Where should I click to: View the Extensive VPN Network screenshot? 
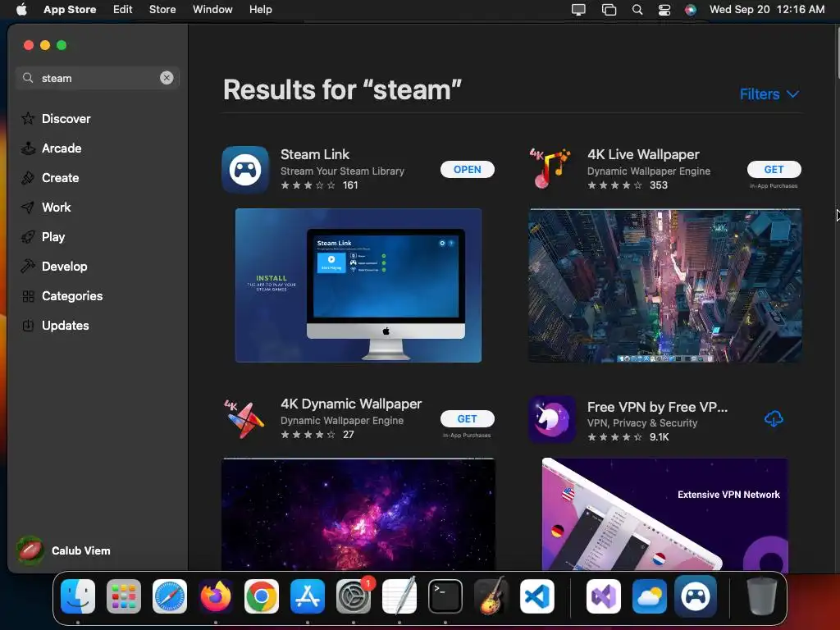[664, 514]
